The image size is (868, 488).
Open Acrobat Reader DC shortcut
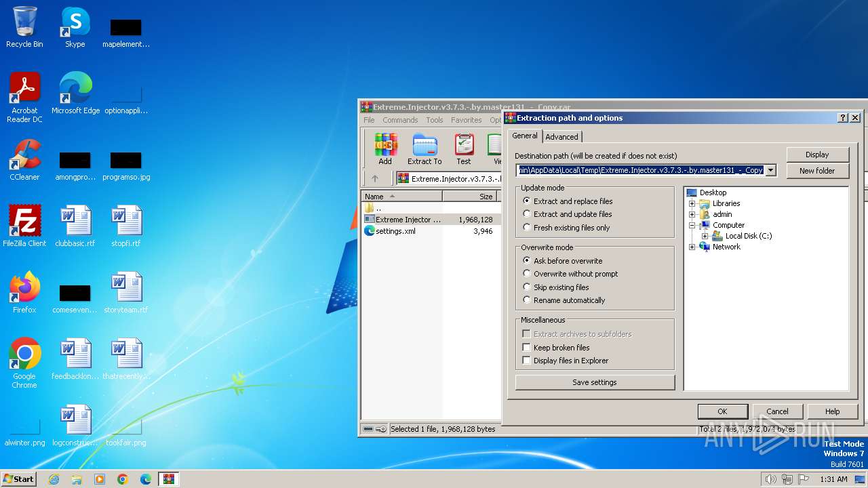[24, 98]
